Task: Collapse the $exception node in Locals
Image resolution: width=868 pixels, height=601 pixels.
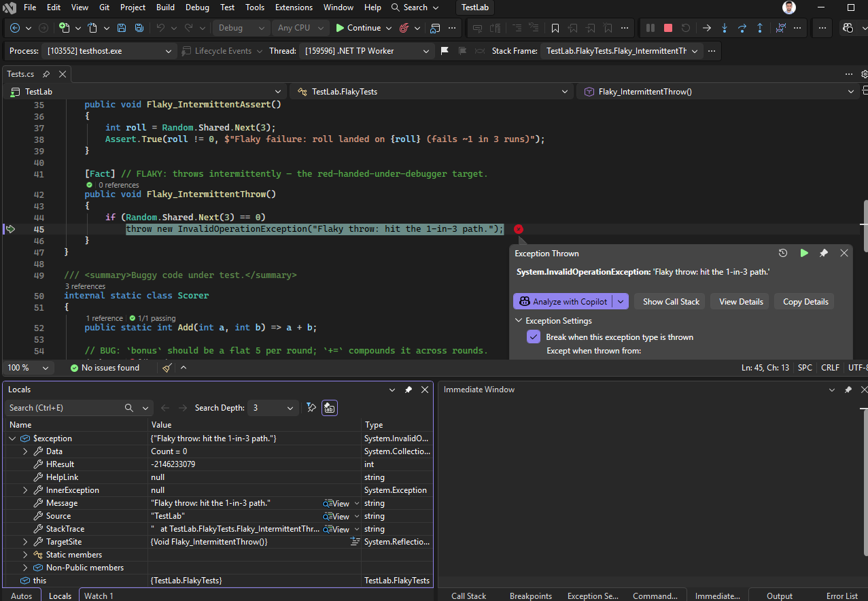Action: 12,439
